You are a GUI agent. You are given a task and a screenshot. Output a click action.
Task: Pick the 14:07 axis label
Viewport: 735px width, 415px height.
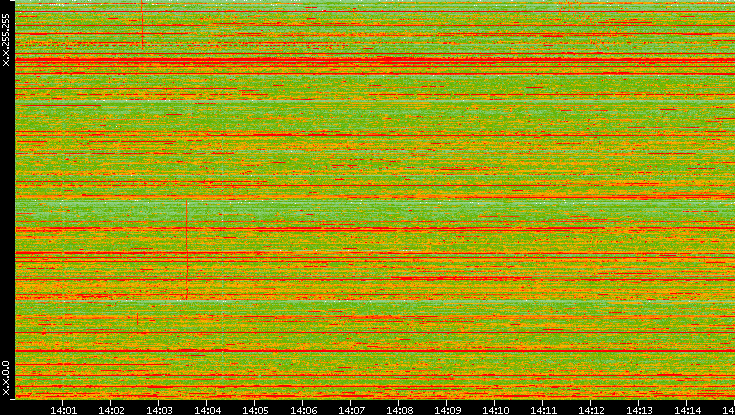click(x=351, y=410)
